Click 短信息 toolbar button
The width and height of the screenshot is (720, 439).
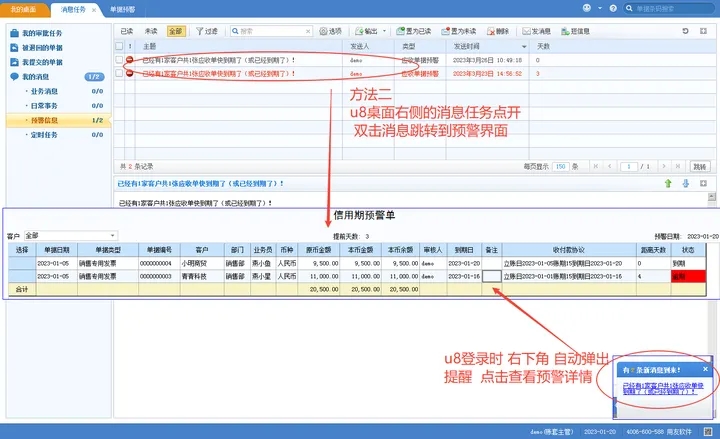click(575, 31)
